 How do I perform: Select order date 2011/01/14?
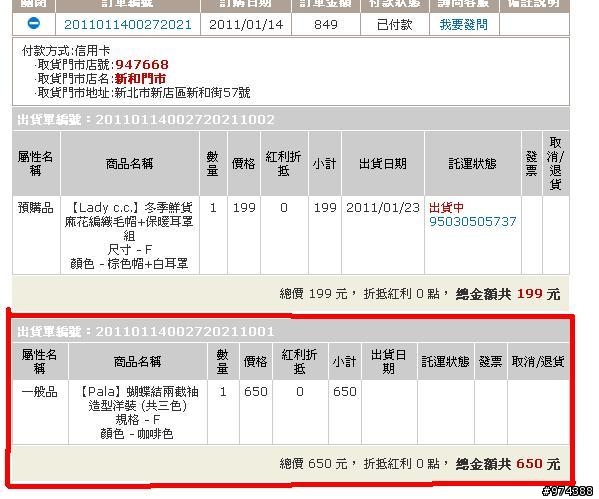click(x=246, y=25)
